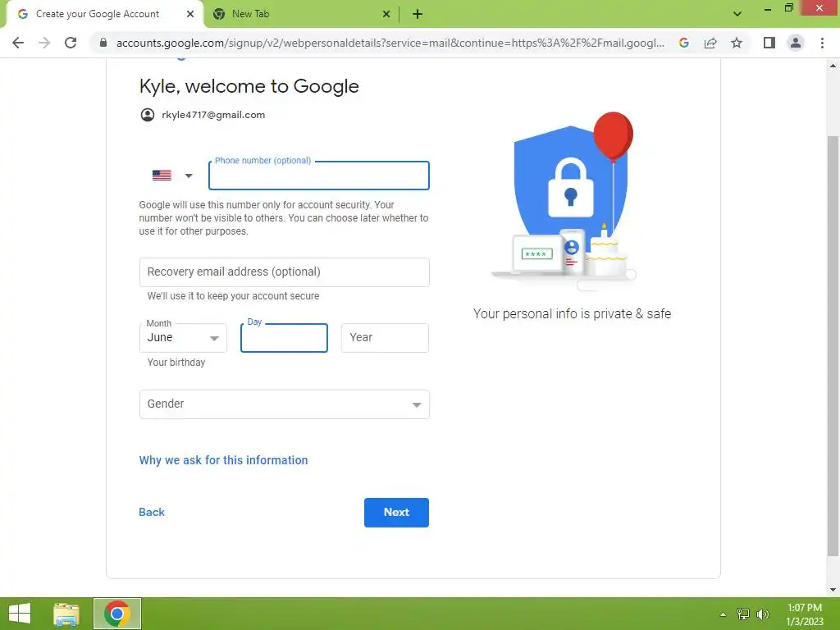
Task: Click the browser Back arrow
Action: pos(18,43)
